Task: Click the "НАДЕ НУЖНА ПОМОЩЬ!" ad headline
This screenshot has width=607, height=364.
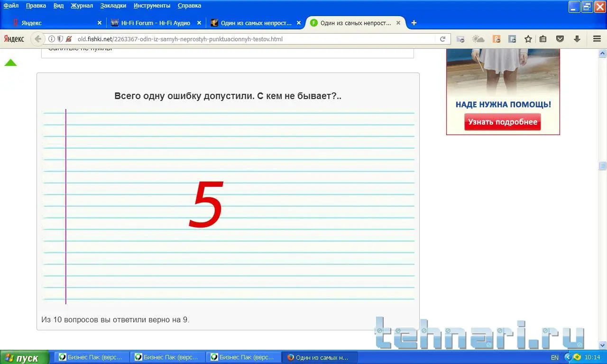Action: (x=503, y=104)
